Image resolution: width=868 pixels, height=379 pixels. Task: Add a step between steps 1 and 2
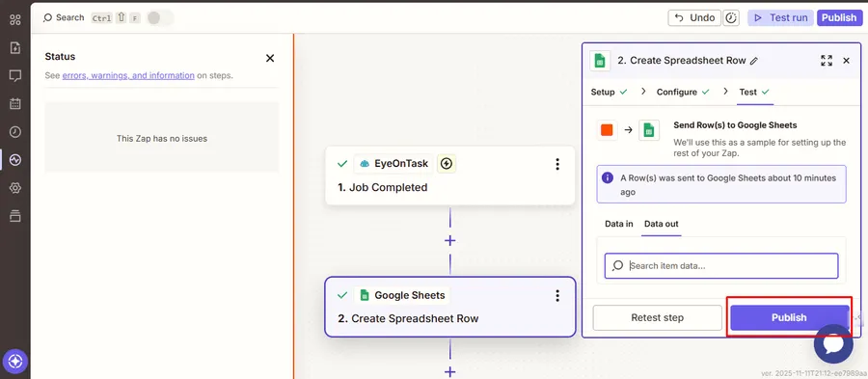click(450, 241)
